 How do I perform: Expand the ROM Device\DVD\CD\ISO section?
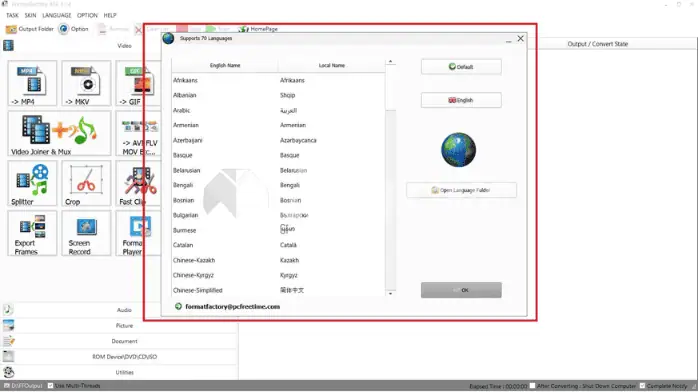coord(124,357)
